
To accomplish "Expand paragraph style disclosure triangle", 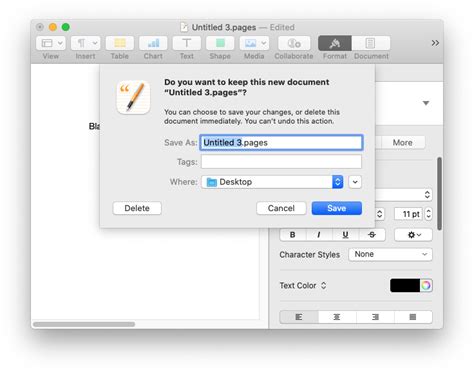I will pyautogui.click(x=426, y=103).
